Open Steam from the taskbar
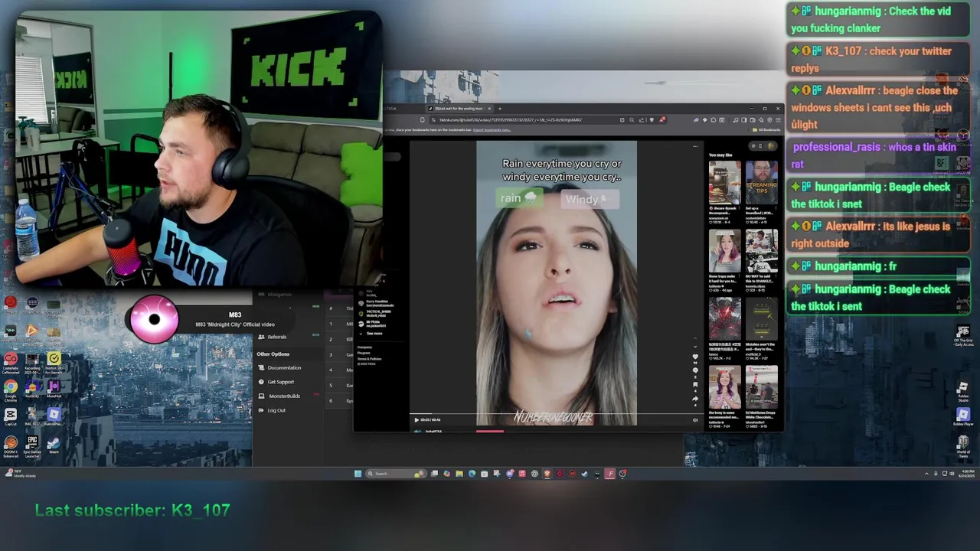980x551 pixels. point(584,474)
